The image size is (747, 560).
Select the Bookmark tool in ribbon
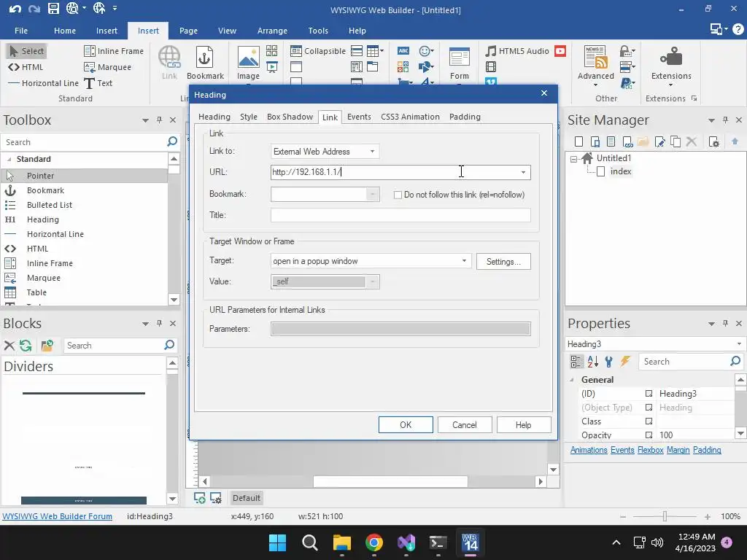click(205, 63)
